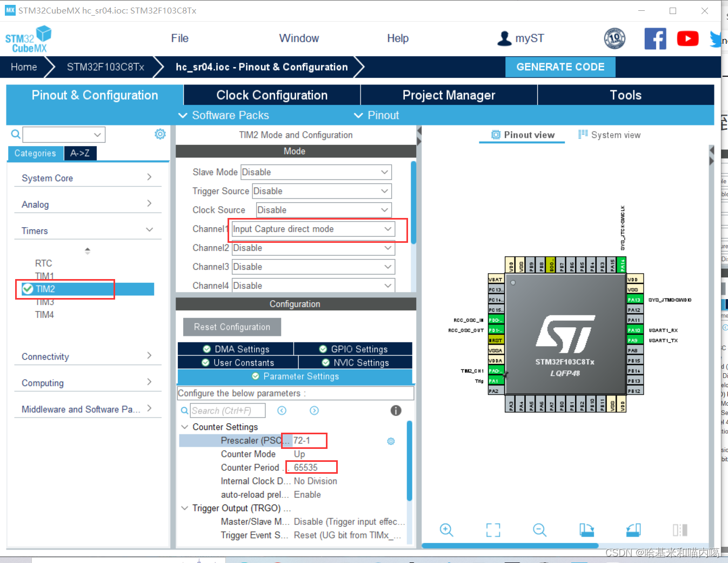Open the NVIC Settings tab
The image size is (728, 563).
click(356, 362)
